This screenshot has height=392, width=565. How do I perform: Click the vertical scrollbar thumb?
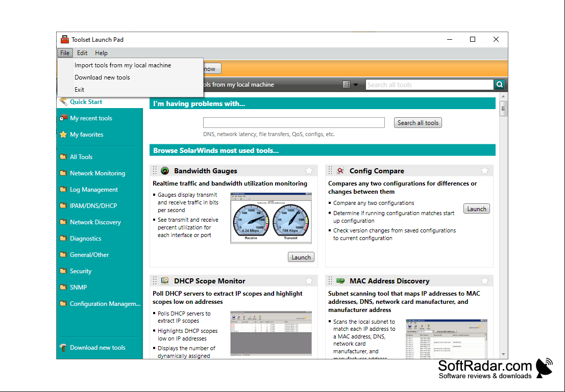tap(503, 109)
